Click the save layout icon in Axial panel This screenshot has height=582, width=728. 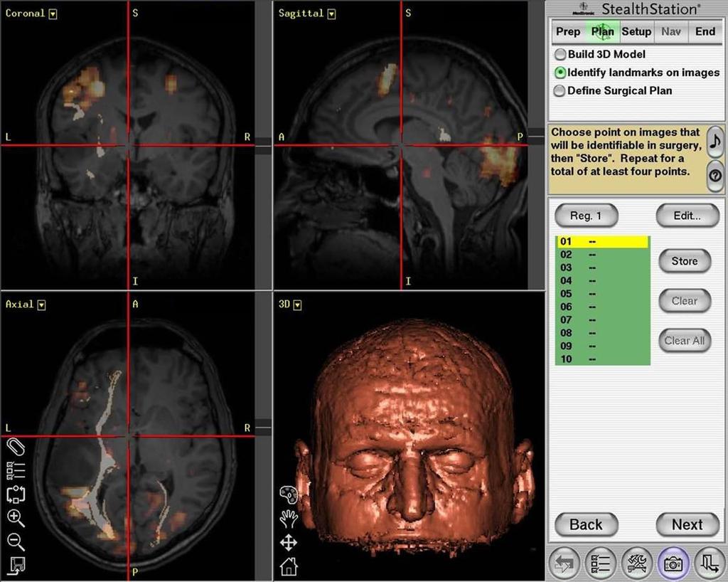coord(16,565)
